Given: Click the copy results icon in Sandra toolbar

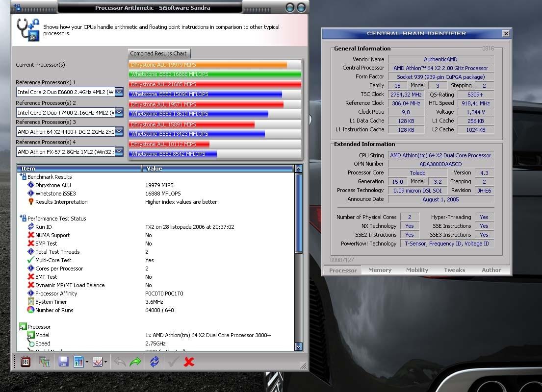Looking at the screenshot, I should [x=45, y=362].
